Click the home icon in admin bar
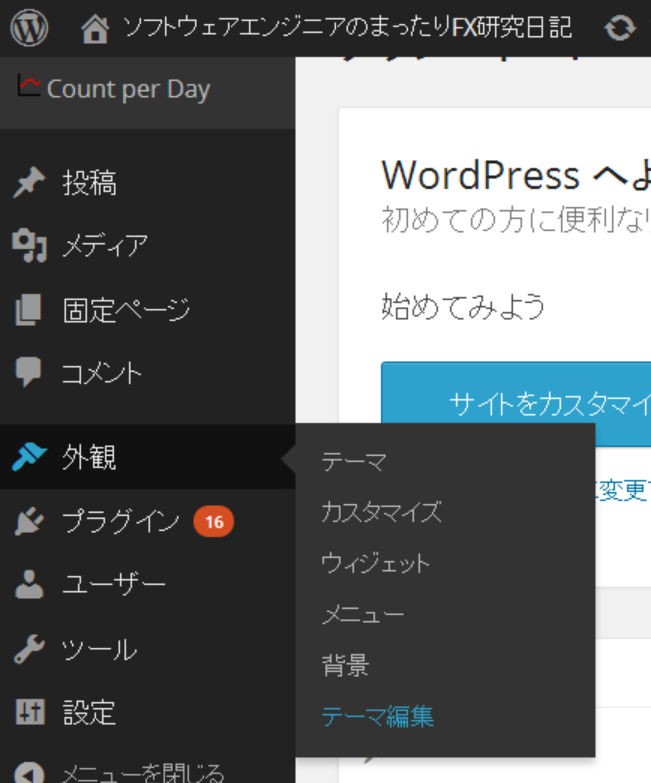This screenshot has width=651, height=783. point(95,29)
